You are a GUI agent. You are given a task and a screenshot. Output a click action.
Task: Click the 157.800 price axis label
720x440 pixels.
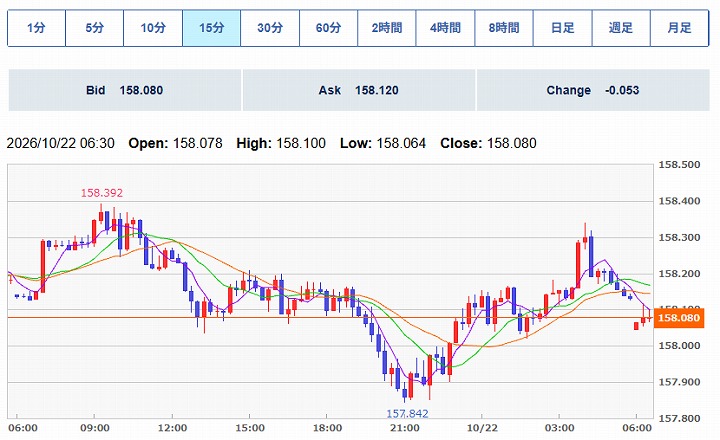pyautogui.click(x=680, y=418)
